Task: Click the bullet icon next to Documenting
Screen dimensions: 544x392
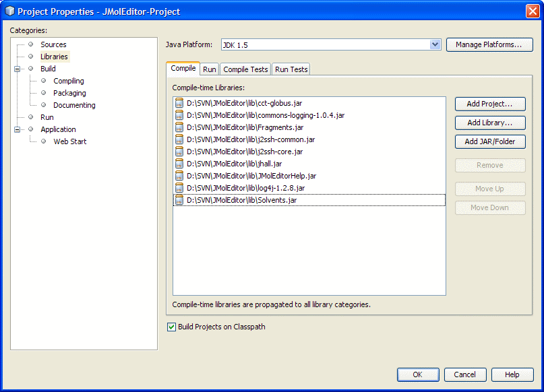Action: (44, 105)
